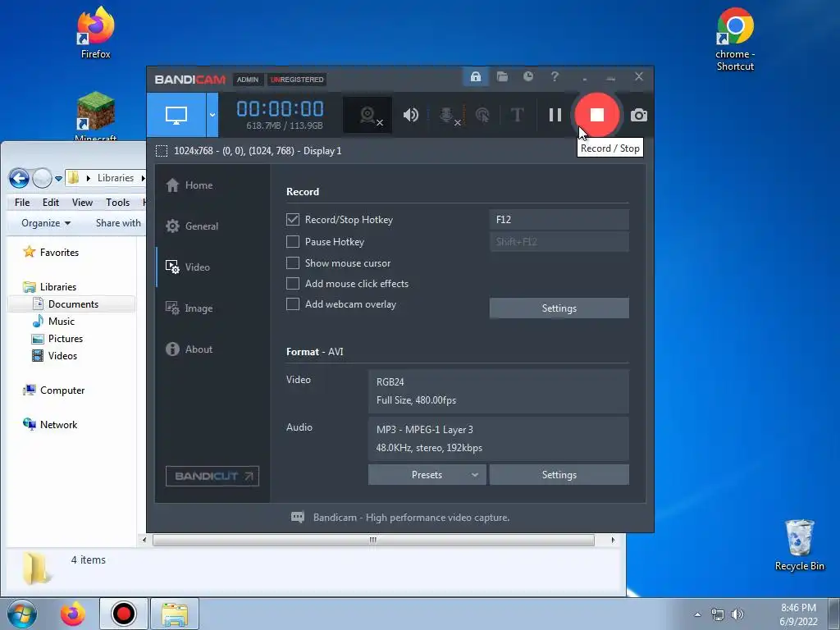Show hidden tray icons arrow

click(x=697, y=614)
